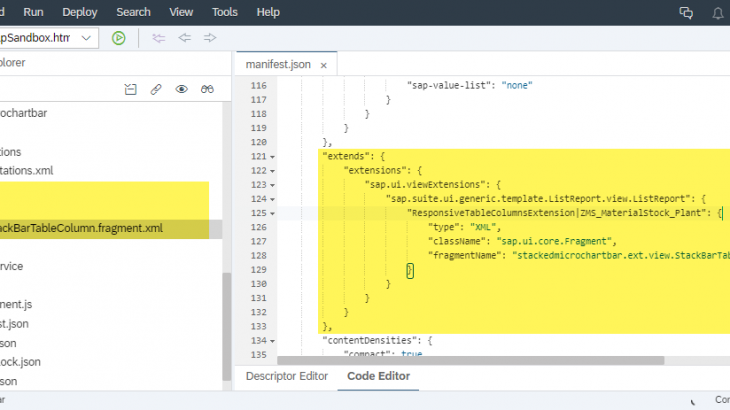Viewport: 730px width, 410px height.
Task: Open the Search menu
Action: [x=133, y=12]
